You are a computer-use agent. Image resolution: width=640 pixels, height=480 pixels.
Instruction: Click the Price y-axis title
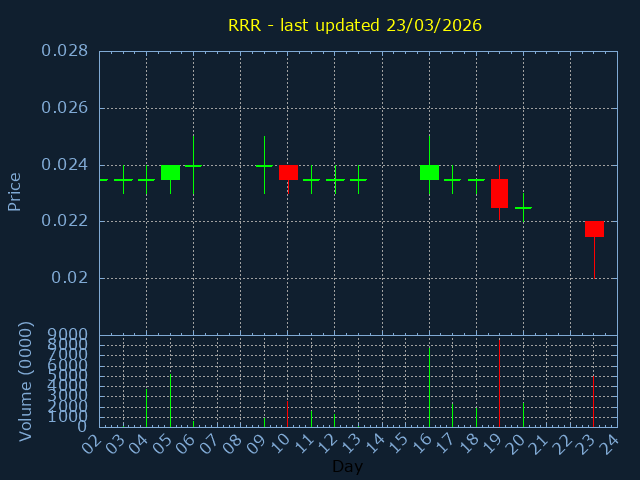tap(15, 191)
